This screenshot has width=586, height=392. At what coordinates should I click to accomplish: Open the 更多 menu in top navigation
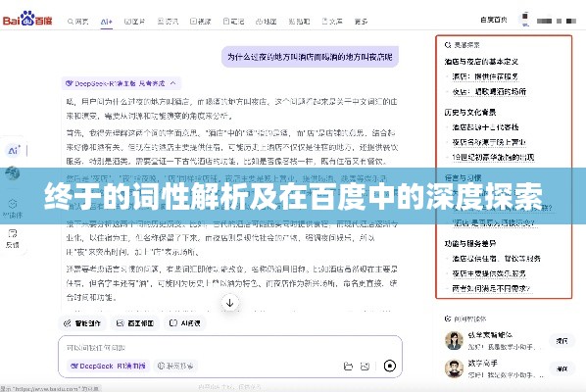point(361,22)
